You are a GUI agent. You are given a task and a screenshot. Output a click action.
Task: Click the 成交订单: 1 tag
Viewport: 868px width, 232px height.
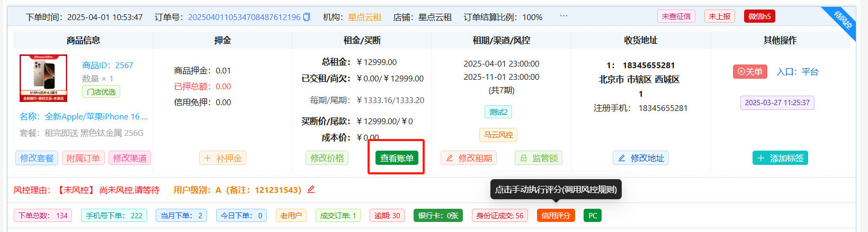(x=338, y=216)
